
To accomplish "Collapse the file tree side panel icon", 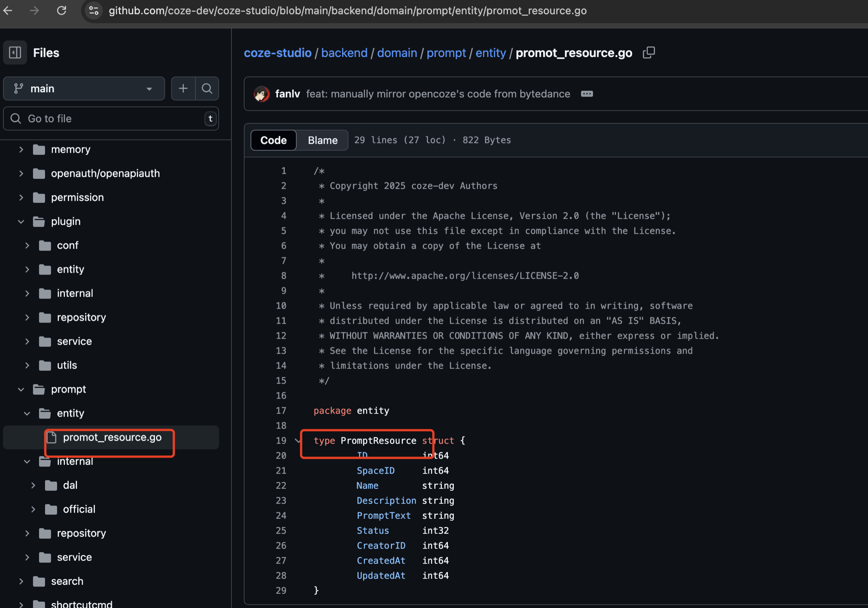I will [15, 53].
